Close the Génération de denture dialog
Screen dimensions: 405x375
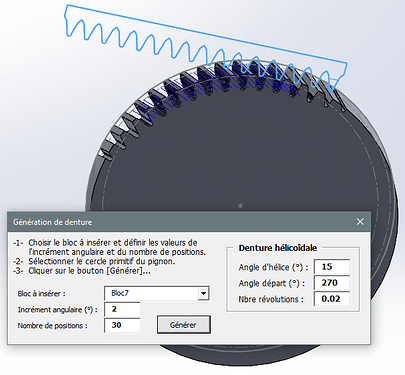(360, 222)
